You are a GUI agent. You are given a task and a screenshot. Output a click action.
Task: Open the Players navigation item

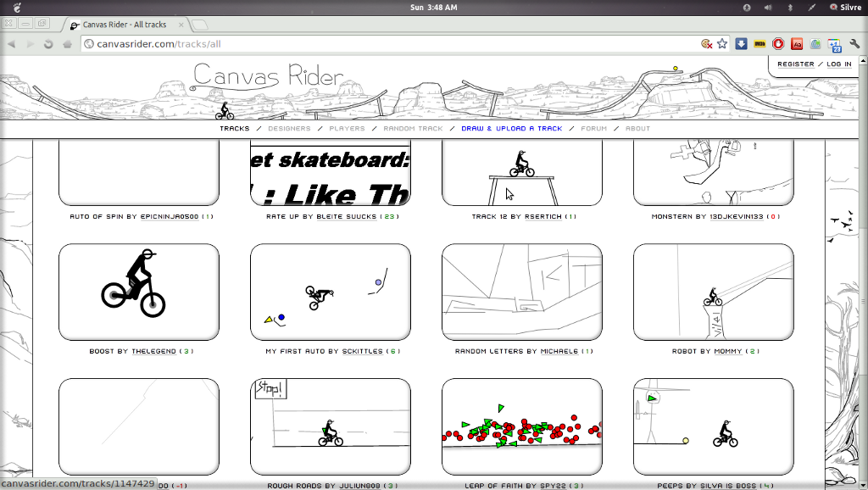tap(347, 129)
